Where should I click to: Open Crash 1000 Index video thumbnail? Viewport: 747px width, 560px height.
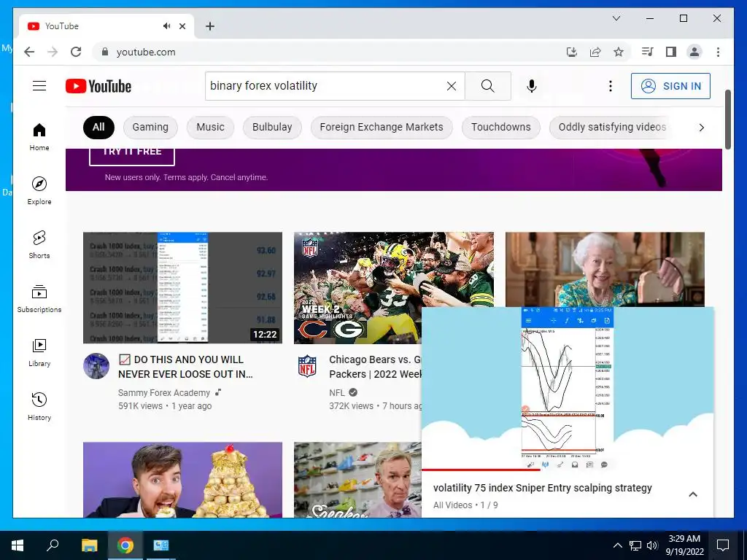click(182, 287)
